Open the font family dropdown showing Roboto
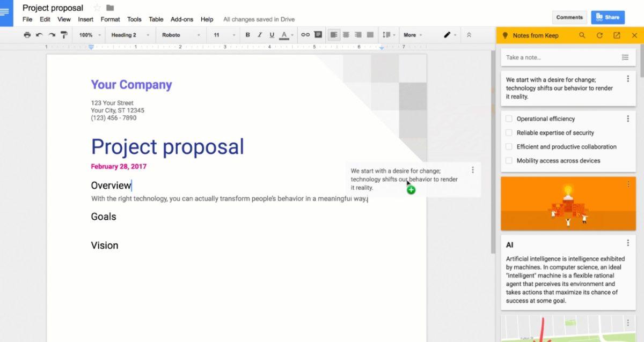 (181, 35)
